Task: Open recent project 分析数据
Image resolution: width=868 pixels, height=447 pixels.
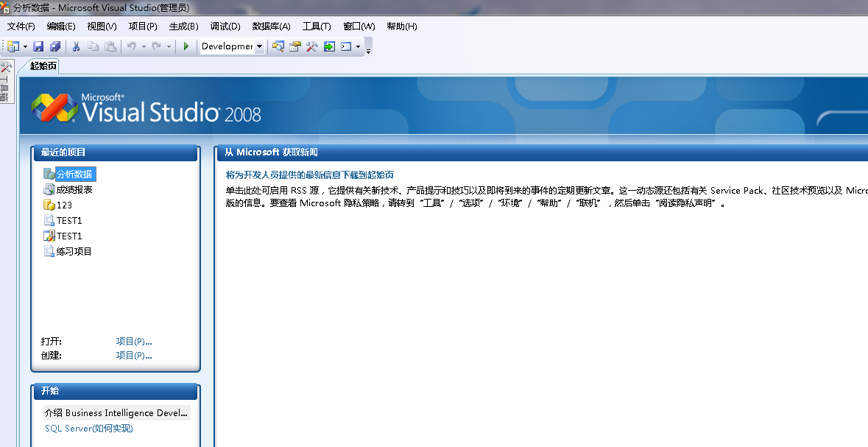Action: coord(75,174)
